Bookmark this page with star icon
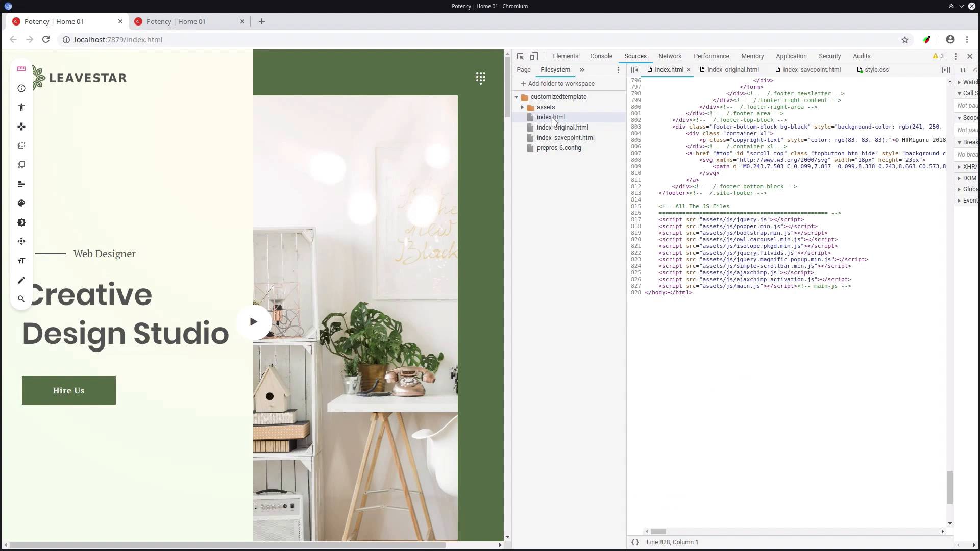The width and height of the screenshot is (980, 551). point(905,40)
